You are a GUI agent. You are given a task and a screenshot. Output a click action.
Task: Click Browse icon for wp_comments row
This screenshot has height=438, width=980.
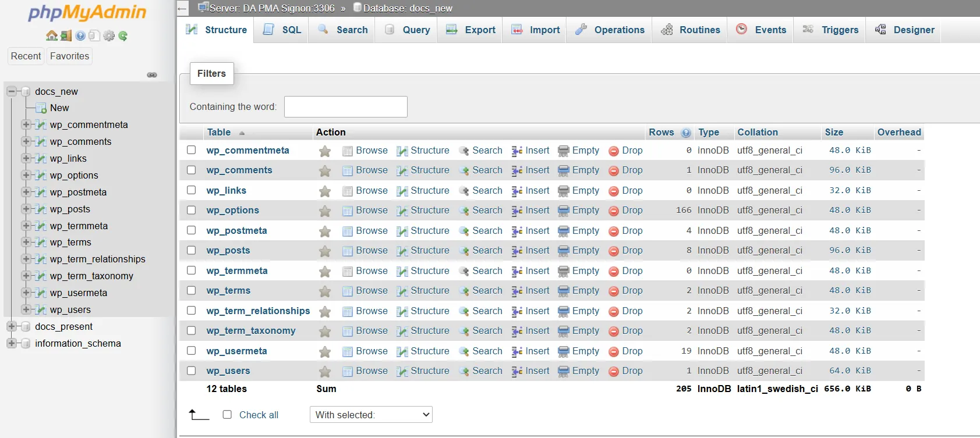(x=348, y=171)
